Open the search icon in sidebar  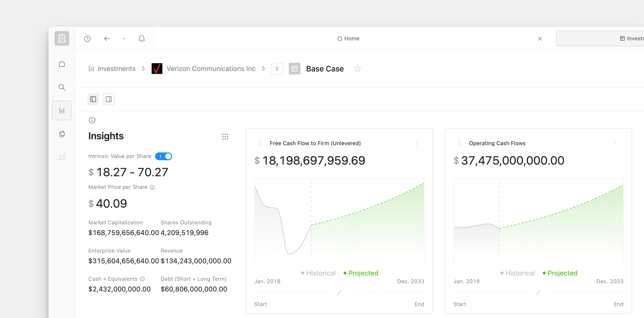[x=62, y=87]
